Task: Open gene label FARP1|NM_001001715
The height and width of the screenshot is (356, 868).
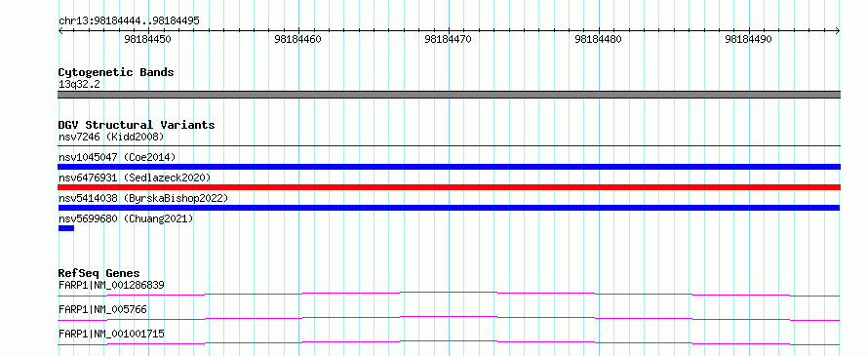Action: (x=111, y=334)
